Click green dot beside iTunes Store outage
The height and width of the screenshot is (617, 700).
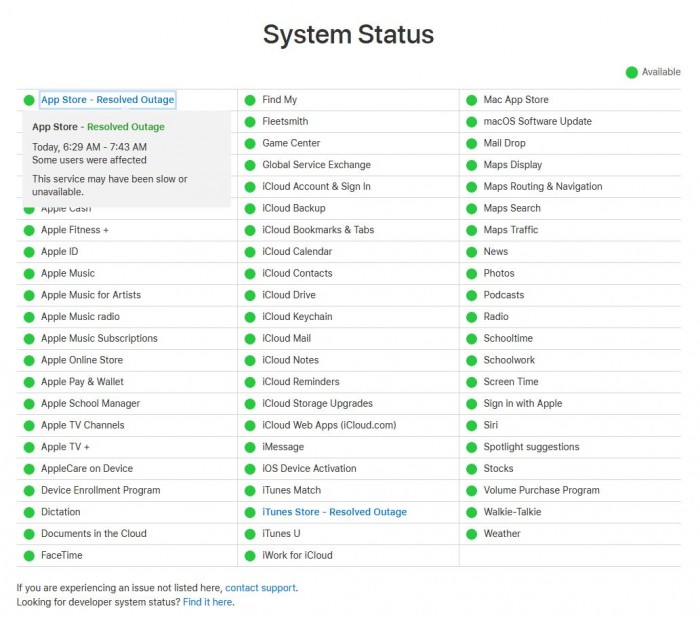(x=250, y=512)
